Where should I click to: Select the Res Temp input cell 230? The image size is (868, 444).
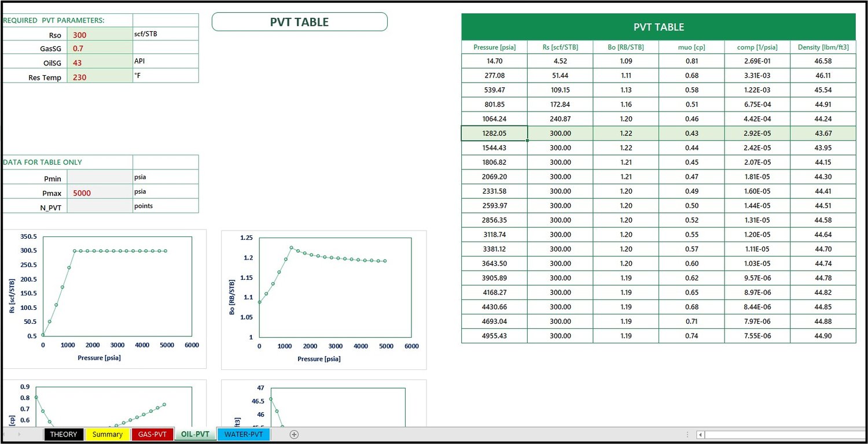click(100, 76)
